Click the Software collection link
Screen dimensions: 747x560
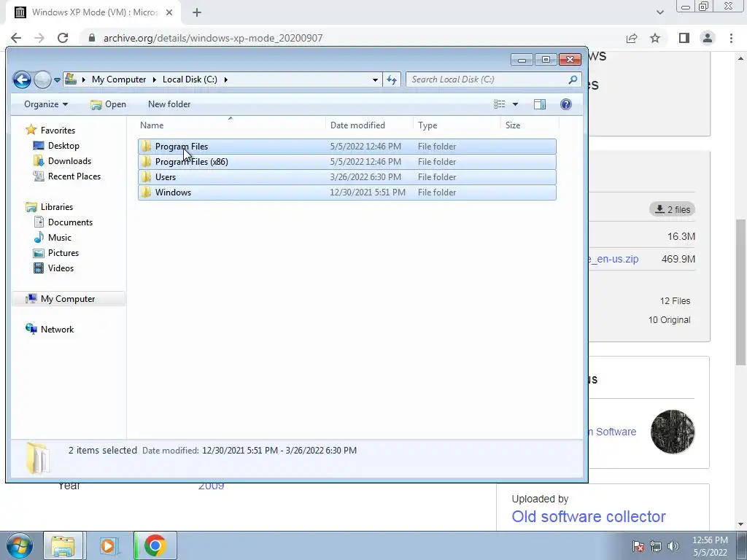tap(613, 432)
